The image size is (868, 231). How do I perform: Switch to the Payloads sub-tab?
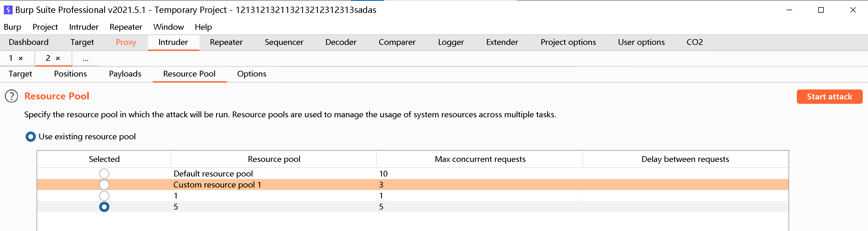pyautogui.click(x=125, y=74)
